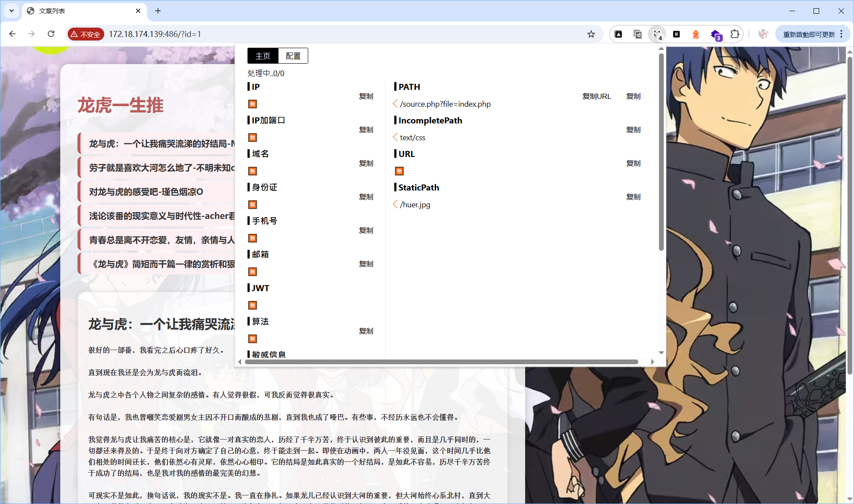Open the purple extension with badge 3
The width and height of the screenshot is (854, 504).
click(x=716, y=34)
